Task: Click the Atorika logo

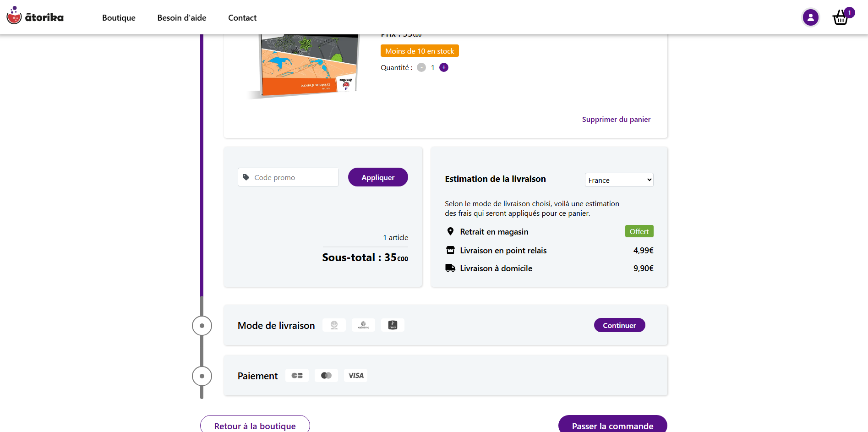Action: (x=35, y=17)
